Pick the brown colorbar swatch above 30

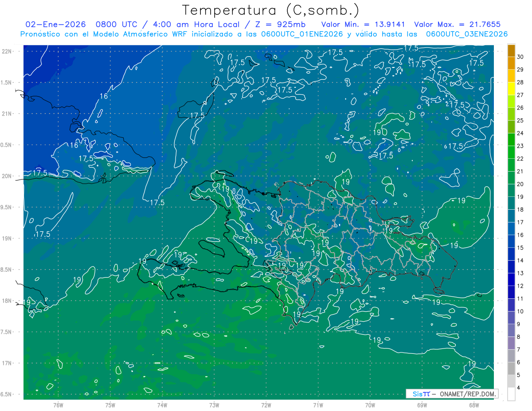pos(511,51)
